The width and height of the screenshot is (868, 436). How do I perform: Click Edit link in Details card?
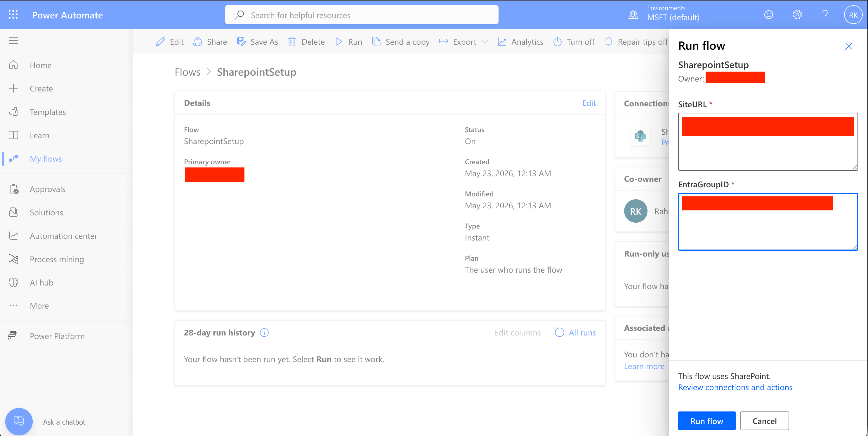(x=589, y=103)
